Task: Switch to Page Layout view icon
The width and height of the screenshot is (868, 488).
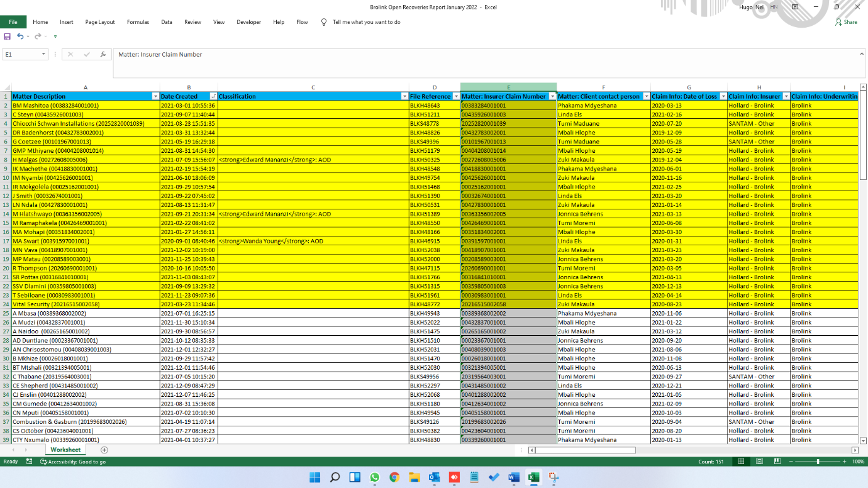Action: coord(759,462)
